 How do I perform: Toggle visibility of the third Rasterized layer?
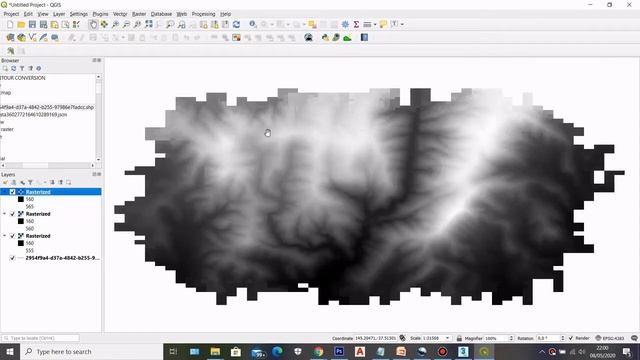(12, 236)
